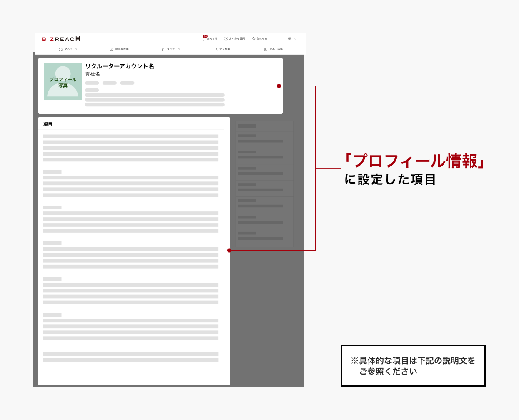Click the よくある質問 question mark icon

click(226, 38)
